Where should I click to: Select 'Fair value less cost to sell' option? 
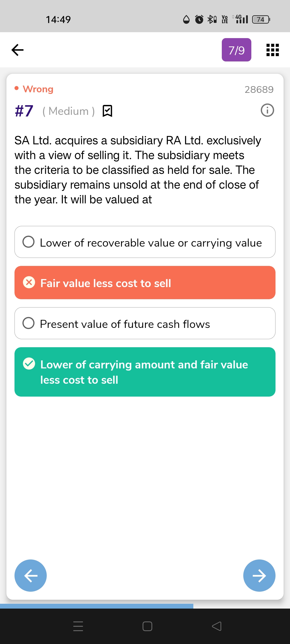(145, 283)
